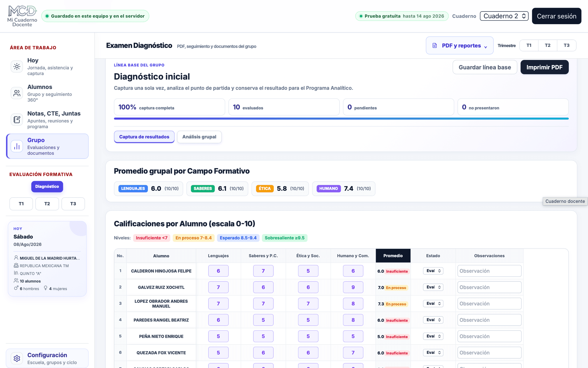The width and height of the screenshot is (588, 368).
Task: Open Notas, CTE, Juntas section
Action: pos(47,120)
